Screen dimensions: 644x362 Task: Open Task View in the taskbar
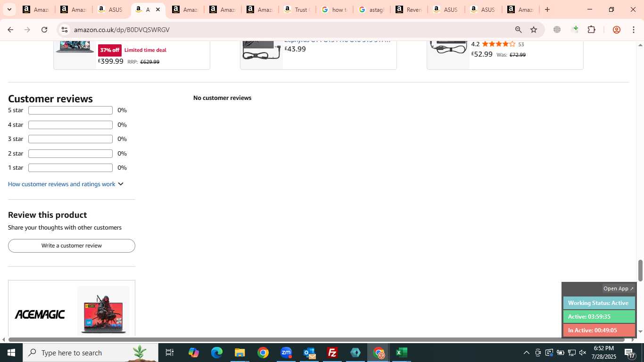coord(170,353)
